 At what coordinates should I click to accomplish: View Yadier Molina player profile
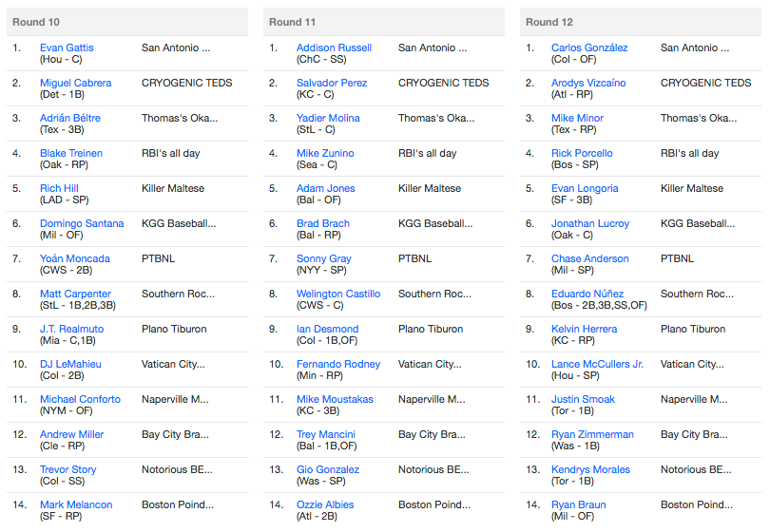pos(328,119)
